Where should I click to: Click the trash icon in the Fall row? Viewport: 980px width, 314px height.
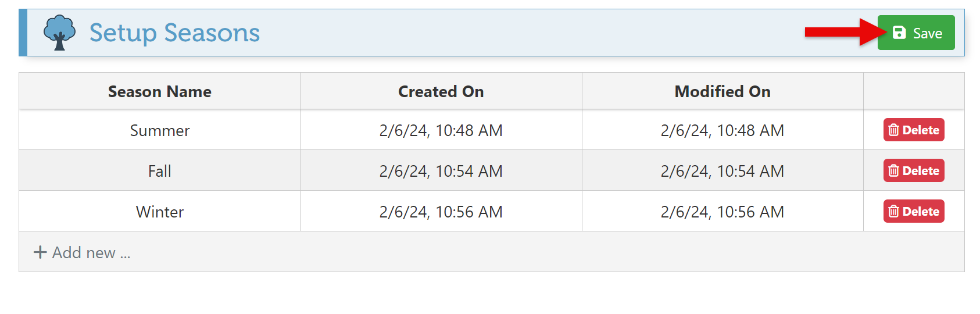tap(894, 171)
